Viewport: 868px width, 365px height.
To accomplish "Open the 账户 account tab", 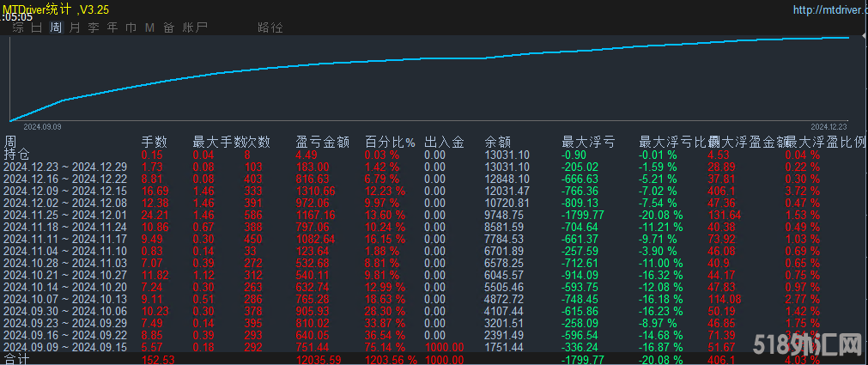I will pos(196,27).
